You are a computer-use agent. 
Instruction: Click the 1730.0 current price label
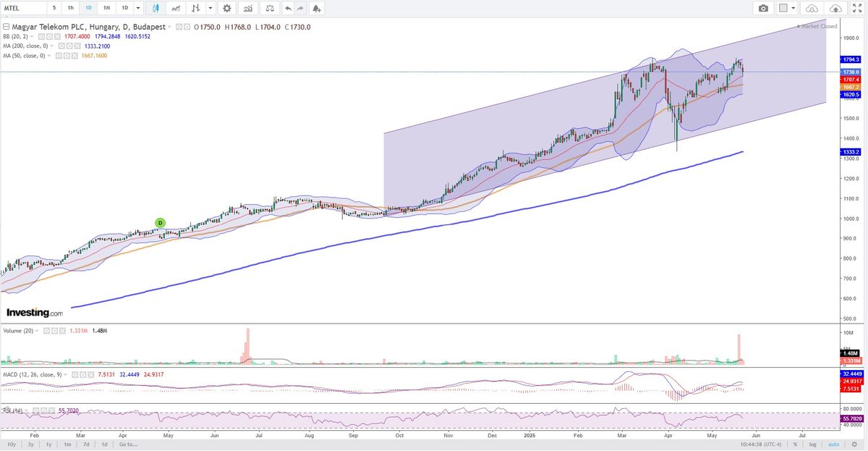click(x=851, y=72)
